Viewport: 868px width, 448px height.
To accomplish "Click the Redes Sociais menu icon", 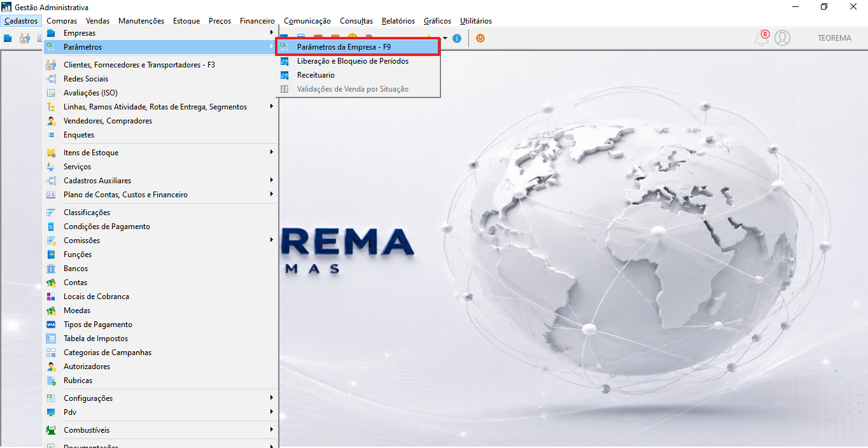I will pyautogui.click(x=51, y=79).
